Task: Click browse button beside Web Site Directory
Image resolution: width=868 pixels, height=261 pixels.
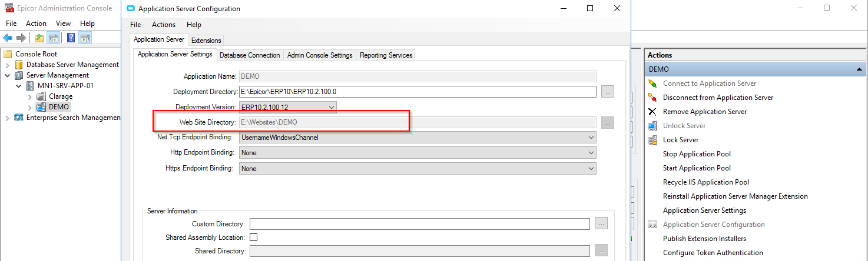Action: (x=608, y=122)
